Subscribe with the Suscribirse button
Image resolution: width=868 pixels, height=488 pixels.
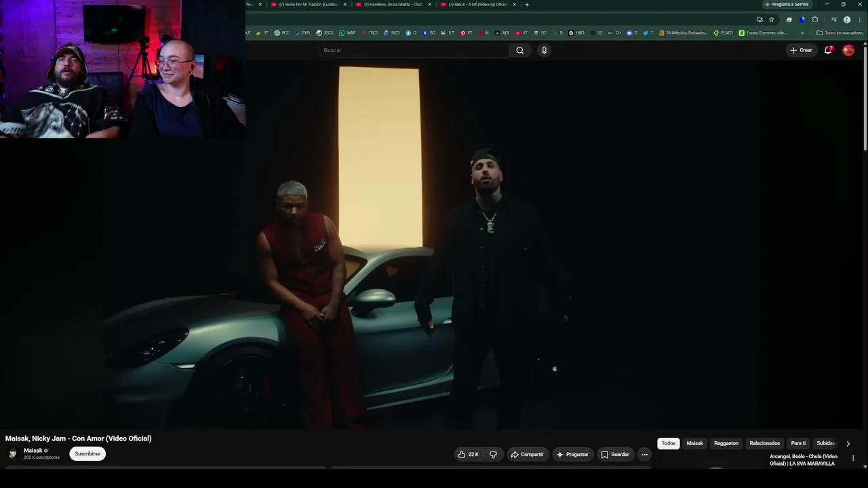[x=87, y=453]
